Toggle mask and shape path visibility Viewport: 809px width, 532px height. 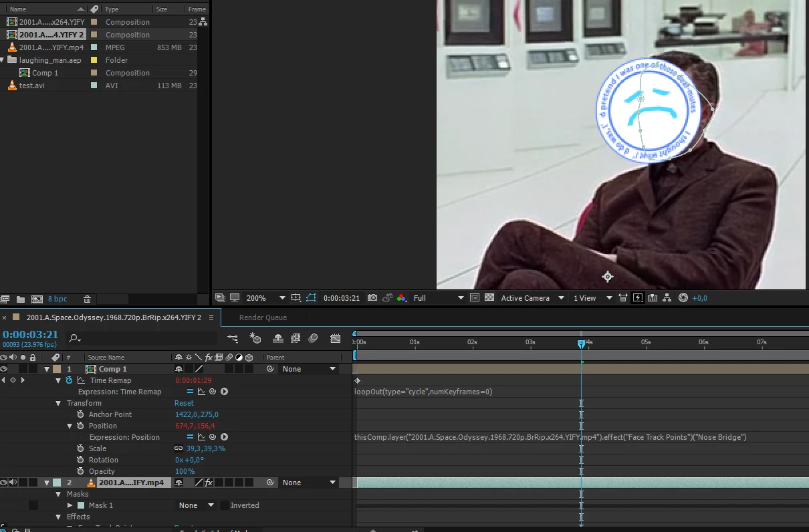(312, 298)
